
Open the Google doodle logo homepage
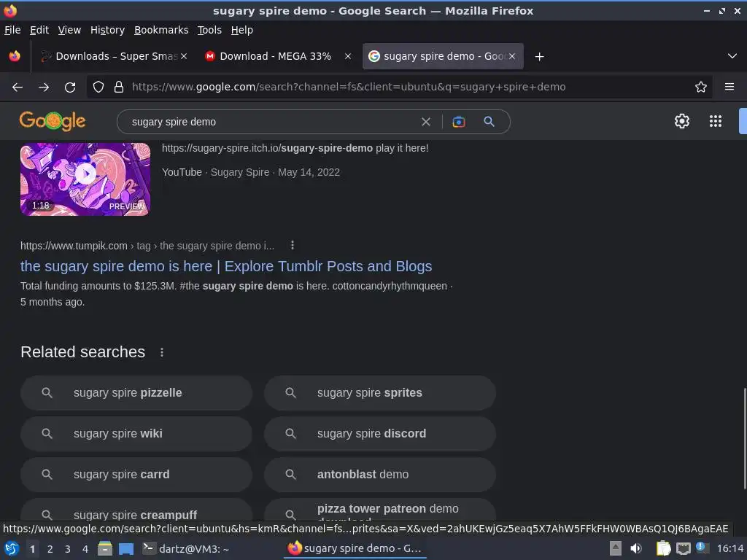[x=53, y=121]
